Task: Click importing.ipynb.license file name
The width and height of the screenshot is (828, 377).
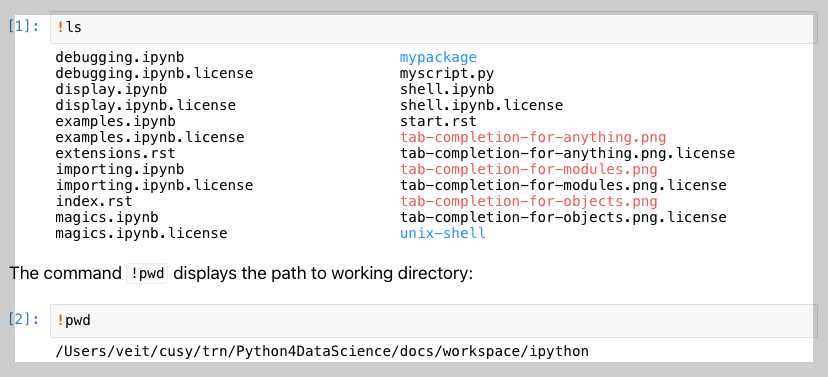Action: [x=154, y=185]
